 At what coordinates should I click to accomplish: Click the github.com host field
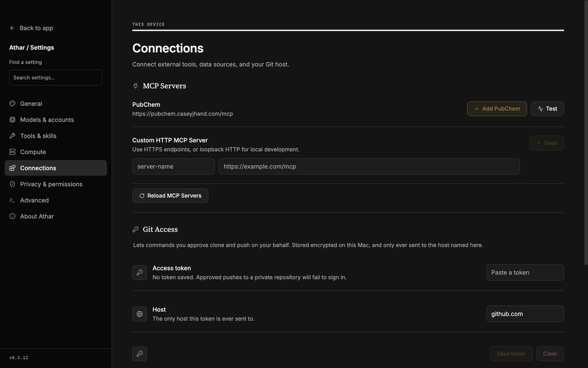click(525, 314)
